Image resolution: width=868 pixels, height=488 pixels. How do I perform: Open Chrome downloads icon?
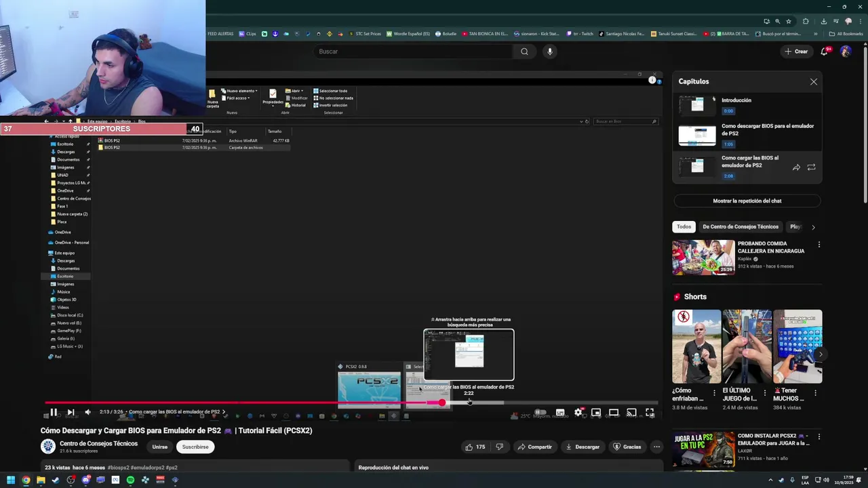click(824, 21)
